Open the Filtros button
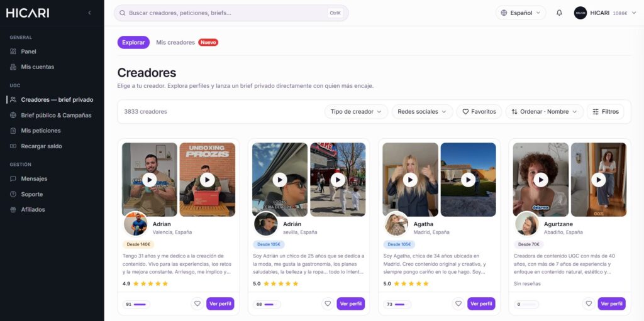Image resolution: width=644 pixels, height=321 pixels. click(606, 112)
